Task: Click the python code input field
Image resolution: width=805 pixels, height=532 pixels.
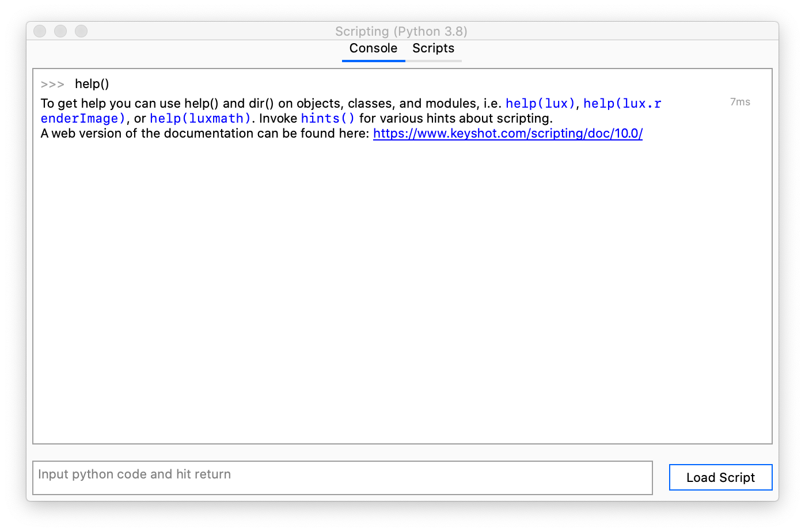Action: point(343,477)
